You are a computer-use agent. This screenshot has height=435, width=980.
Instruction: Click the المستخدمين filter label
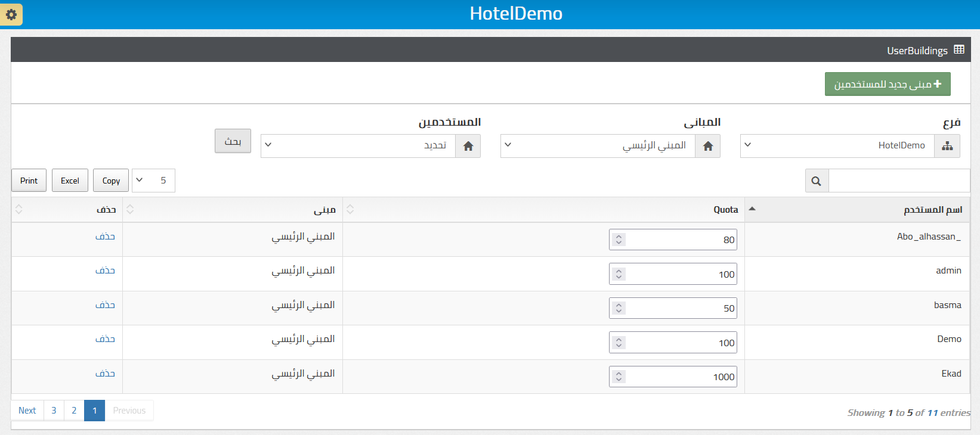click(449, 122)
